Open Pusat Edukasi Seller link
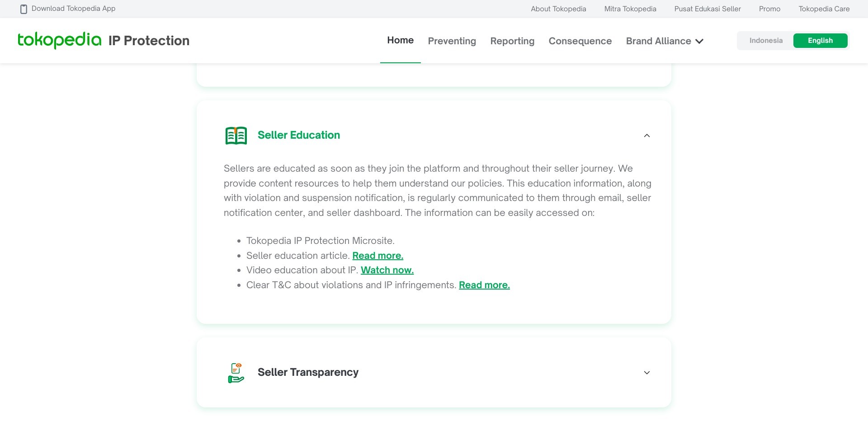 point(708,9)
